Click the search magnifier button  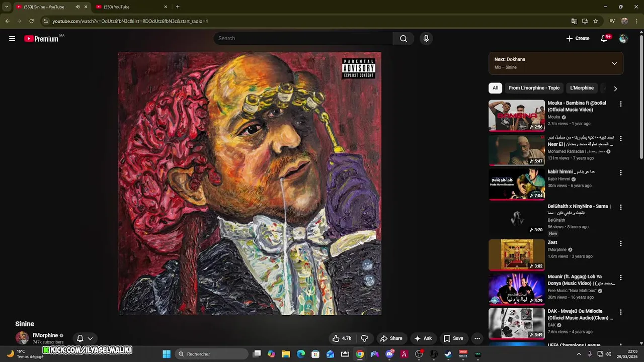(x=404, y=39)
